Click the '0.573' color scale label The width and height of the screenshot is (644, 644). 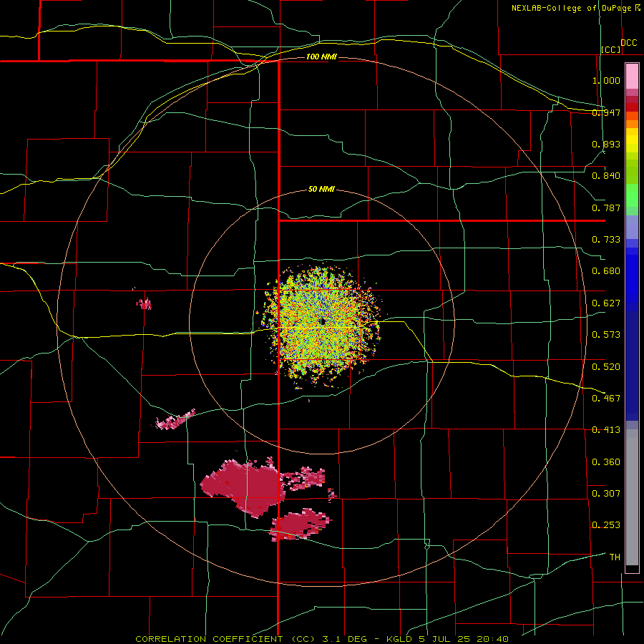[x=606, y=335]
